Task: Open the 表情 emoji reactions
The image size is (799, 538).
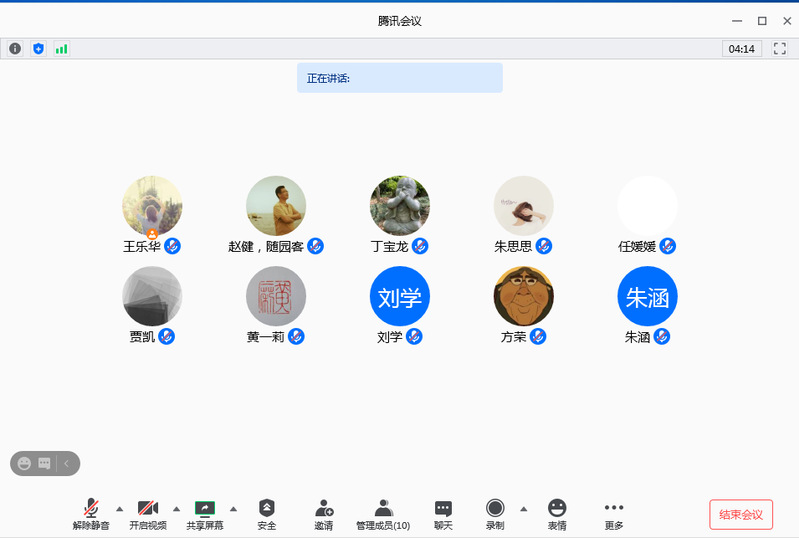Action: [557, 514]
